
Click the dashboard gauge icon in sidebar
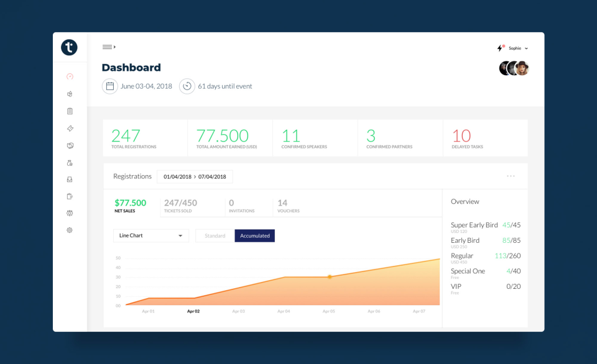70,76
